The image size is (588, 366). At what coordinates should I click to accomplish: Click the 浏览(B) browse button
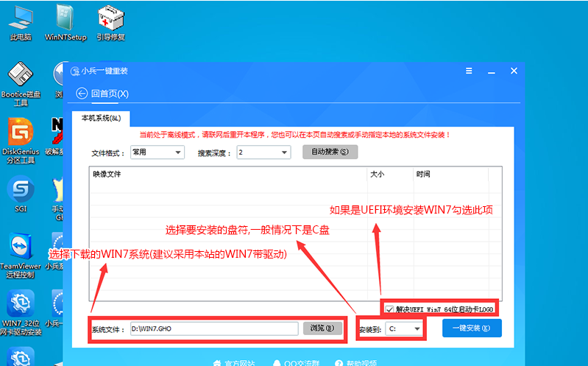322,328
